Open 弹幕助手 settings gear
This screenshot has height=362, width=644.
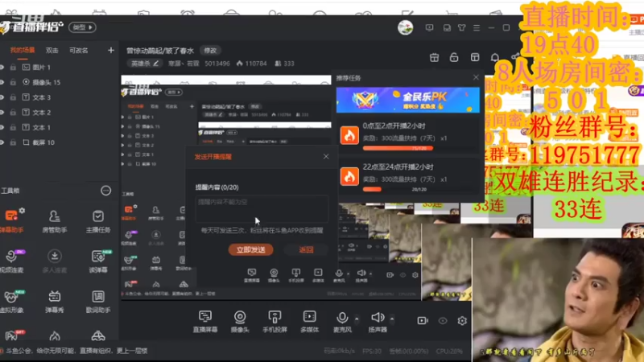22,211
